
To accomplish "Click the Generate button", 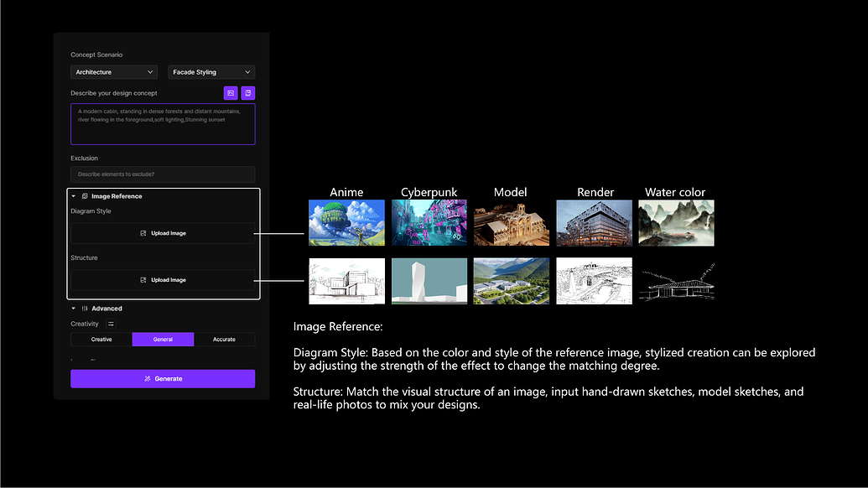I will tap(163, 379).
